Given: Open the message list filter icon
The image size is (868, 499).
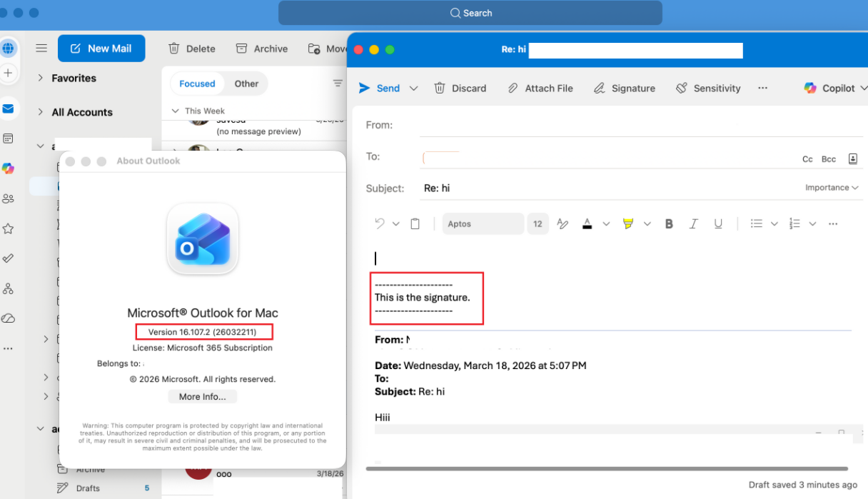Looking at the screenshot, I should tap(338, 84).
